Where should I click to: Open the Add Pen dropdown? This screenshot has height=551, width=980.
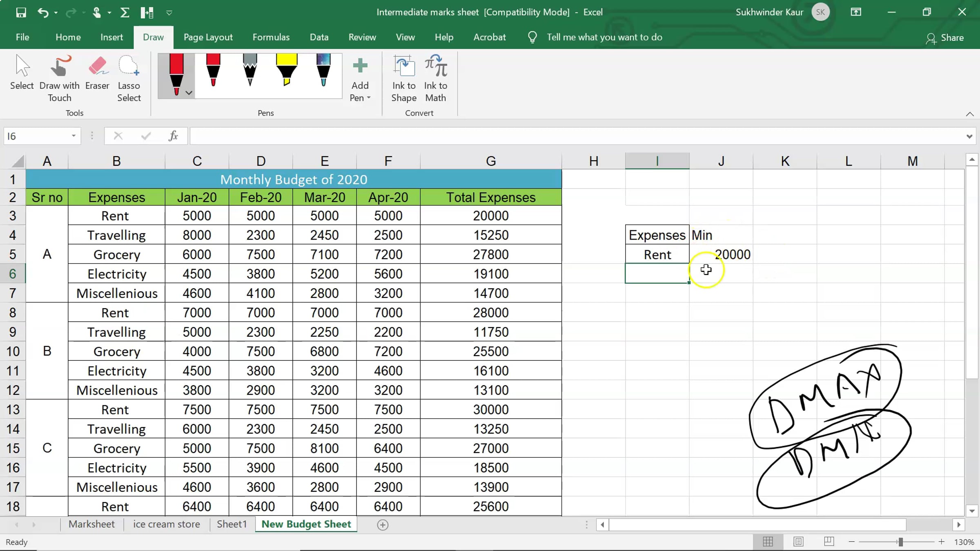click(360, 80)
